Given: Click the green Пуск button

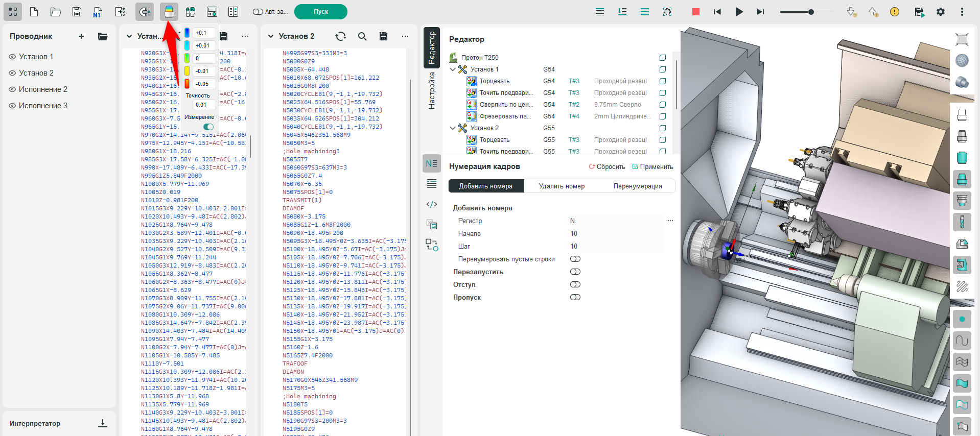Looking at the screenshot, I should pyautogui.click(x=320, y=12).
